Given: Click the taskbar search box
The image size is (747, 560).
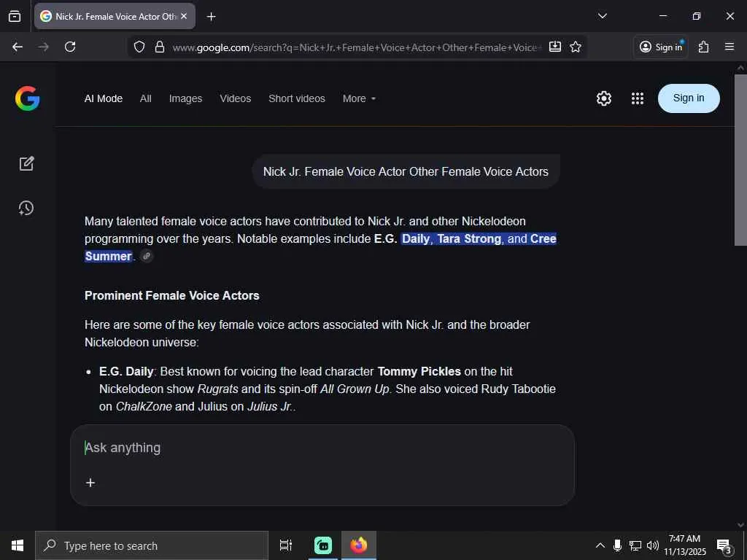Looking at the screenshot, I should pyautogui.click(x=152, y=545).
